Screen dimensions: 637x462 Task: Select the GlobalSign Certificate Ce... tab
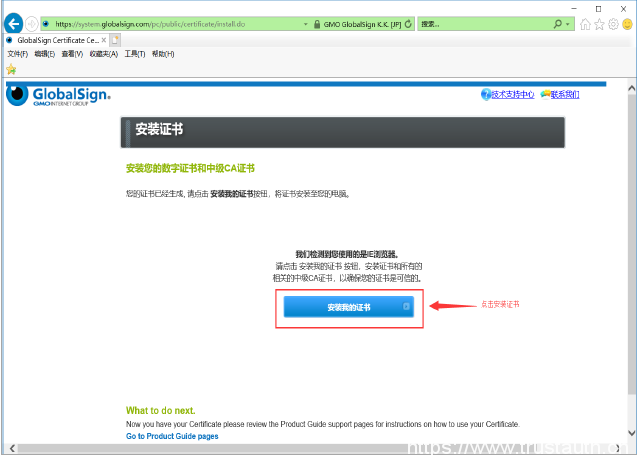56,40
